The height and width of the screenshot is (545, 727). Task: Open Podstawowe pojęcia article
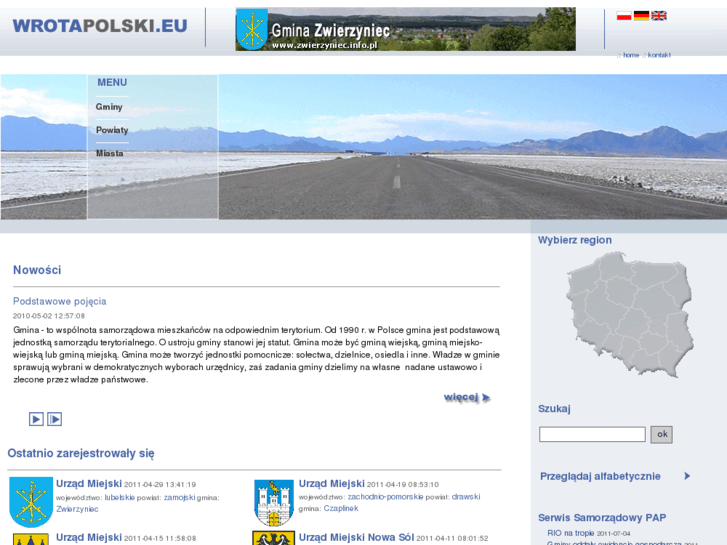pos(59,301)
